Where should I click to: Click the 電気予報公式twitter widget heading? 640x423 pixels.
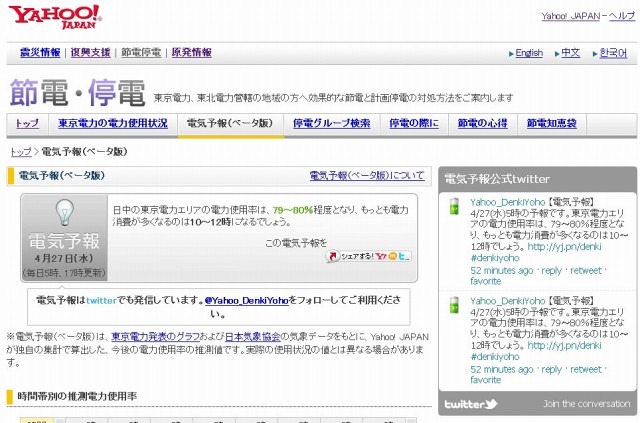(497, 179)
